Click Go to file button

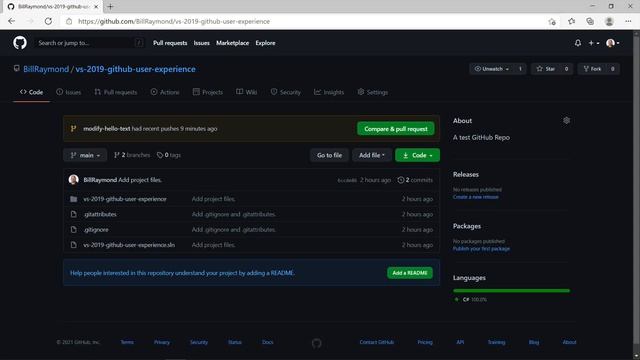(x=329, y=155)
